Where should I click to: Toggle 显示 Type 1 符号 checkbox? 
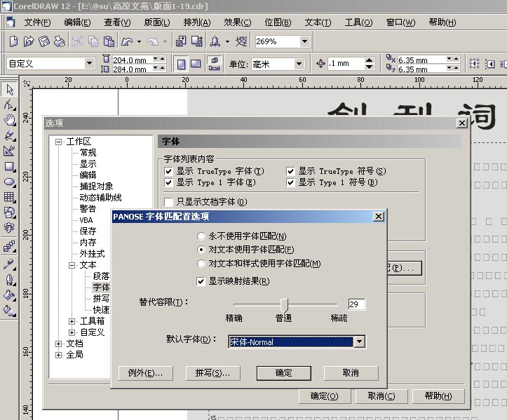click(x=290, y=183)
